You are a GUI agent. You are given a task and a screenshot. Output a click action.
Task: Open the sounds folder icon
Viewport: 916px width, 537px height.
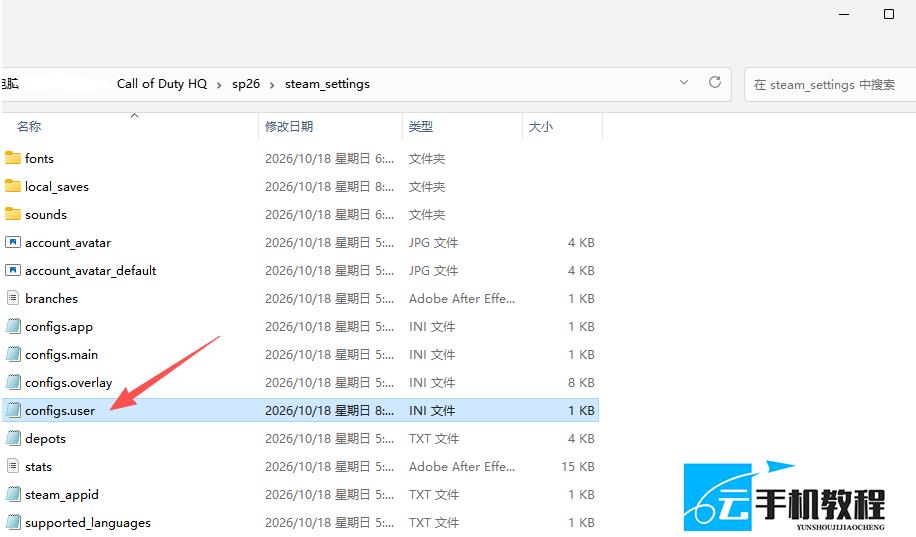13,214
